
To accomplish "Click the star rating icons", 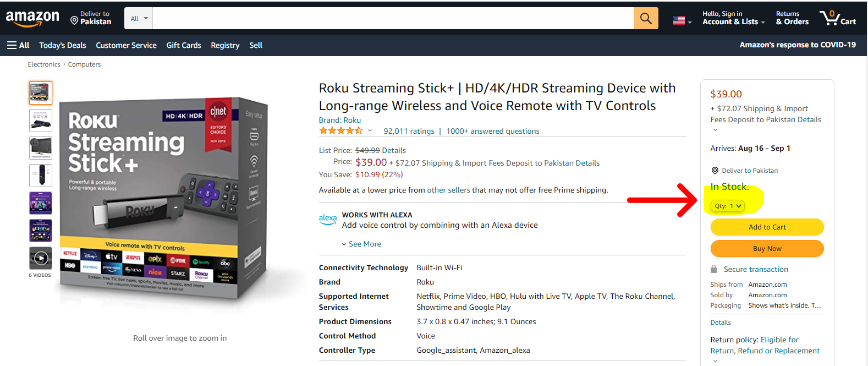I will point(340,131).
